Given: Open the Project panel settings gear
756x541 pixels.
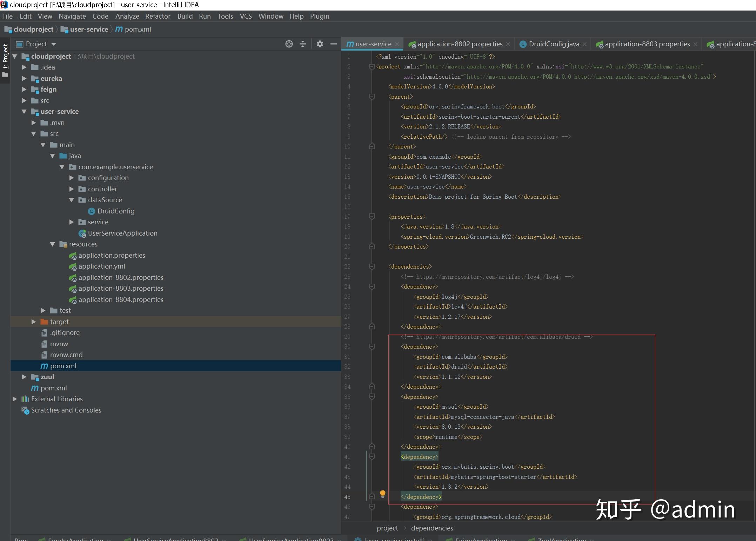Looking at the screenshot, I should (320, 44).
